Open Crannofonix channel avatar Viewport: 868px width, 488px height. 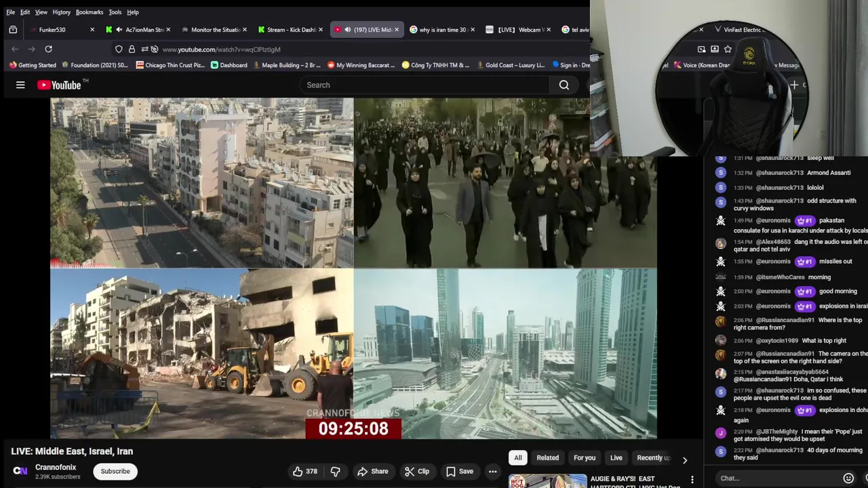[20, 471]
